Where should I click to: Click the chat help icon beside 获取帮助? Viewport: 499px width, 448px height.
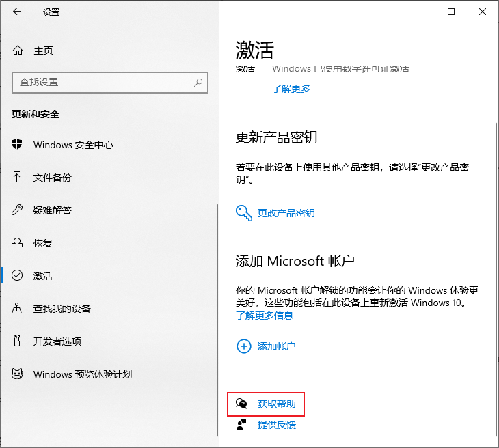(241, 404)
